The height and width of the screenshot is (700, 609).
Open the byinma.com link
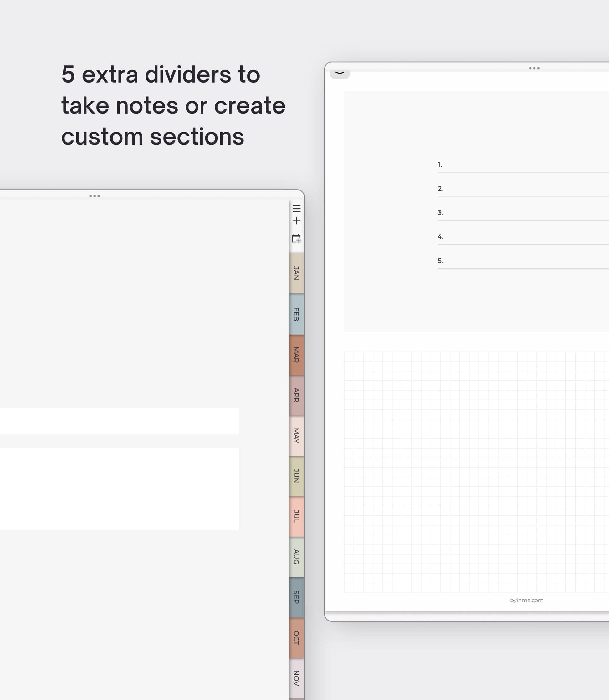[x=526, y=601]
